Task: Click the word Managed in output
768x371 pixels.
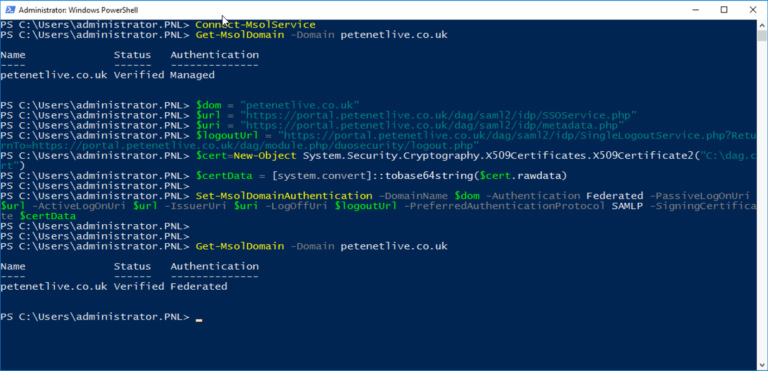Action: tap(192, 75)
